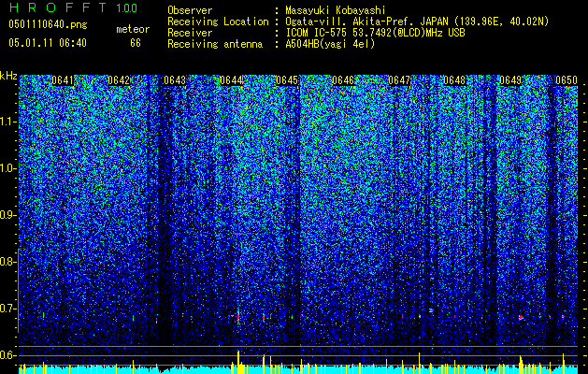Click time marker 0649
Viewport: 588px width, 374px height.
click(x=510, y=80)
